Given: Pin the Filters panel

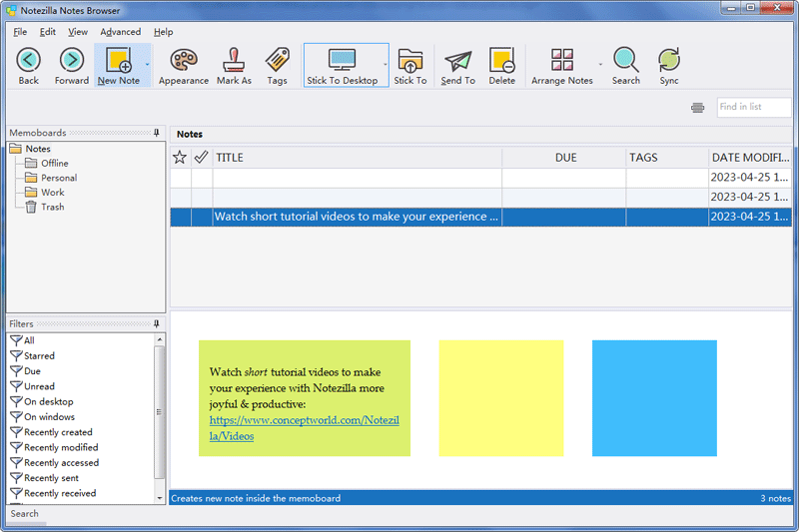Looking at the screenshot, I should click(x=157, y=323).
